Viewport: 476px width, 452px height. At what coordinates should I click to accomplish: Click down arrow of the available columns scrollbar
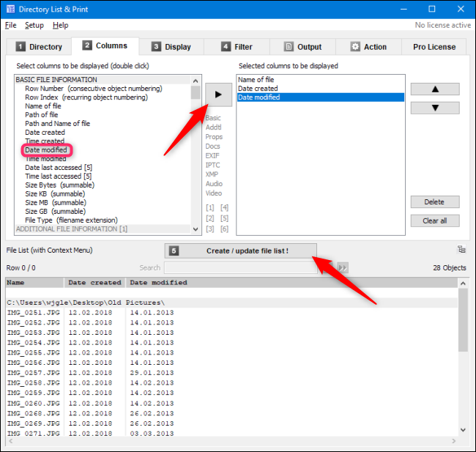(196, 229)
